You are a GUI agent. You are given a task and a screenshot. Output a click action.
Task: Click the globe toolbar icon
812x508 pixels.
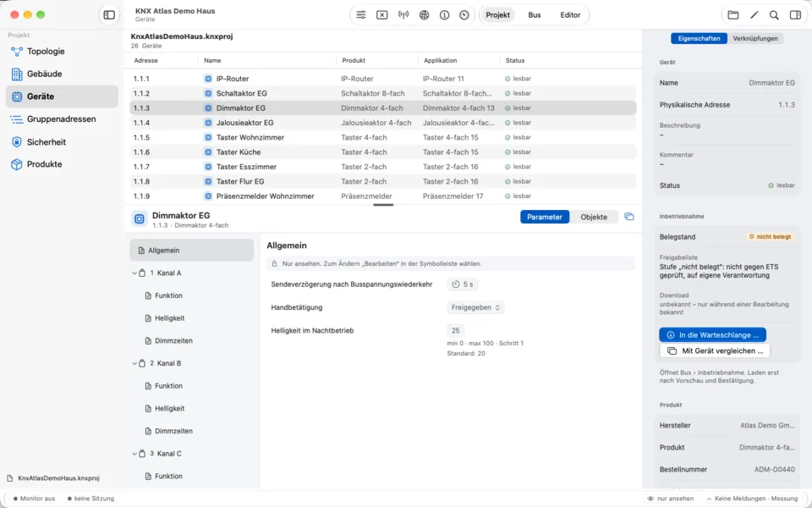coord(424,15)
